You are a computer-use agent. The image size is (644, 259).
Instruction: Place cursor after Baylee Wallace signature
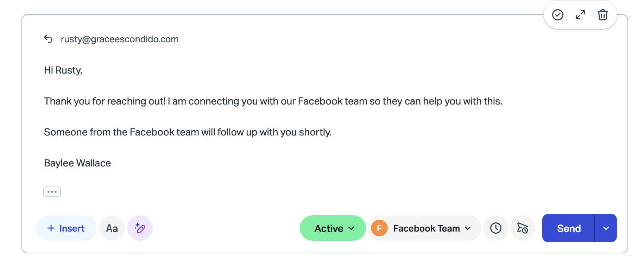point(112,163)
